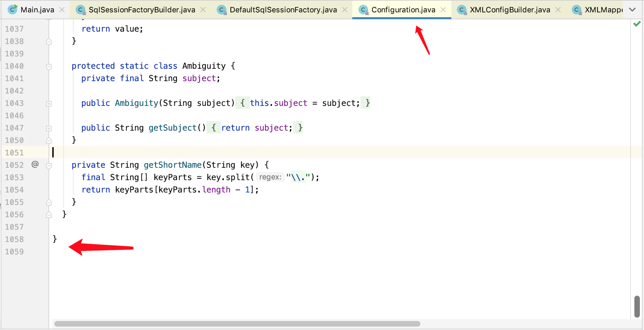The width and height of the screenshot is (644, 330).
Task: Close the XMLConfigBuilder.java tab
Action: [558, 10]
